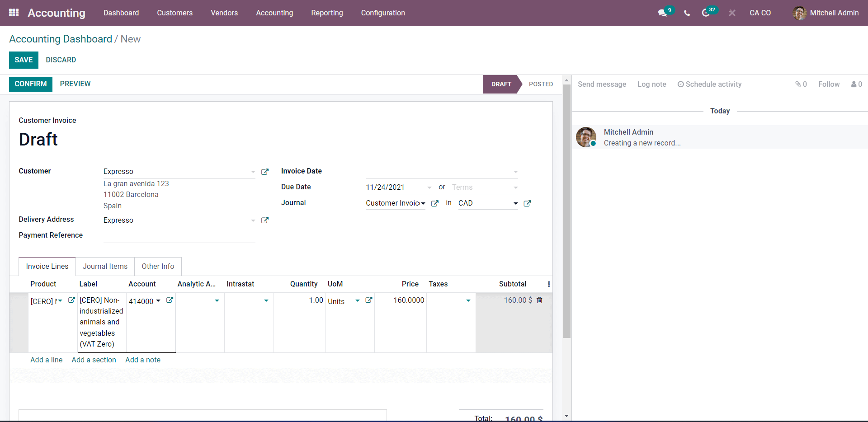Open the Configuration menu

pyautogui.click(x=383, y=13)
